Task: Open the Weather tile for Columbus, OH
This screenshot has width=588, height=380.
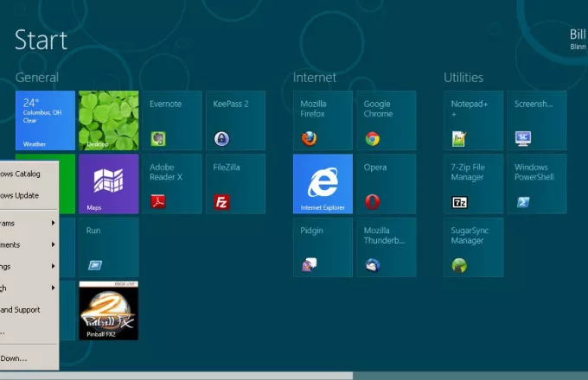Action: 45,120
